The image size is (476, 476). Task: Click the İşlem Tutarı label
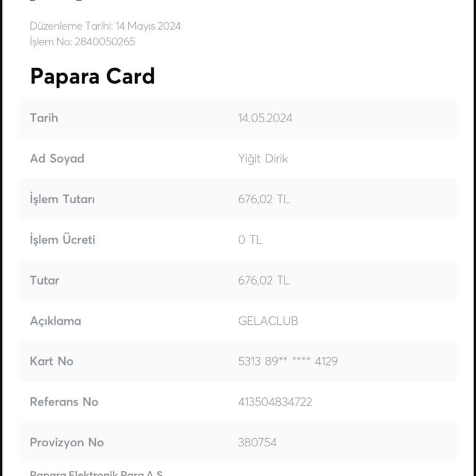tap(63, 199)
